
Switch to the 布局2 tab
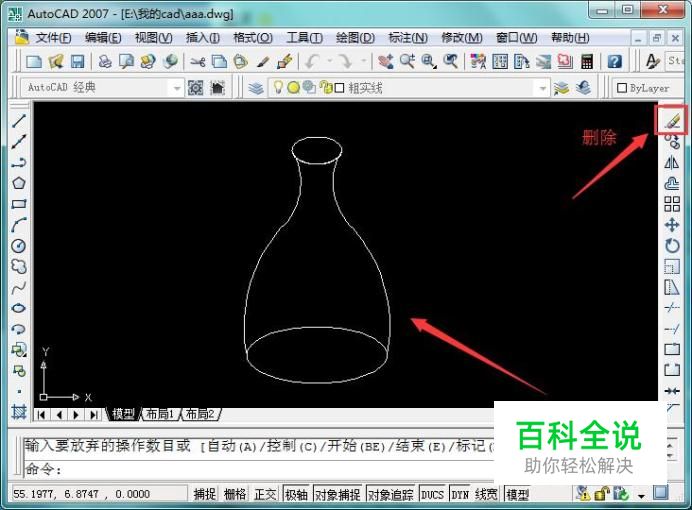click(x=199, y=414)
